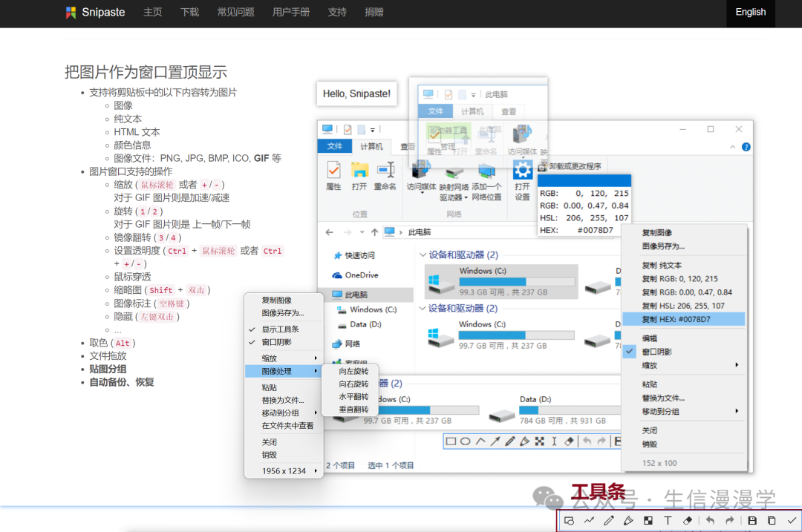Click the blue help question-mark icon

point(746,147)
